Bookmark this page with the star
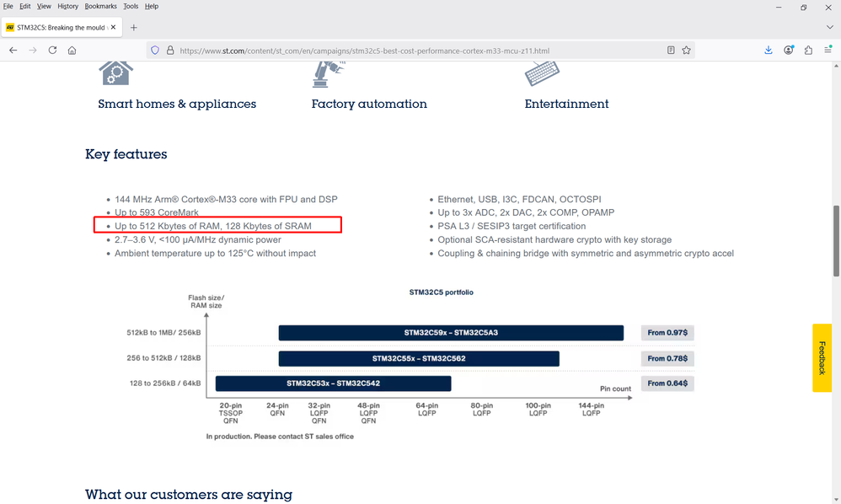Screen dimensions: 841x504 pyautogui.click(x=686, y=51)
